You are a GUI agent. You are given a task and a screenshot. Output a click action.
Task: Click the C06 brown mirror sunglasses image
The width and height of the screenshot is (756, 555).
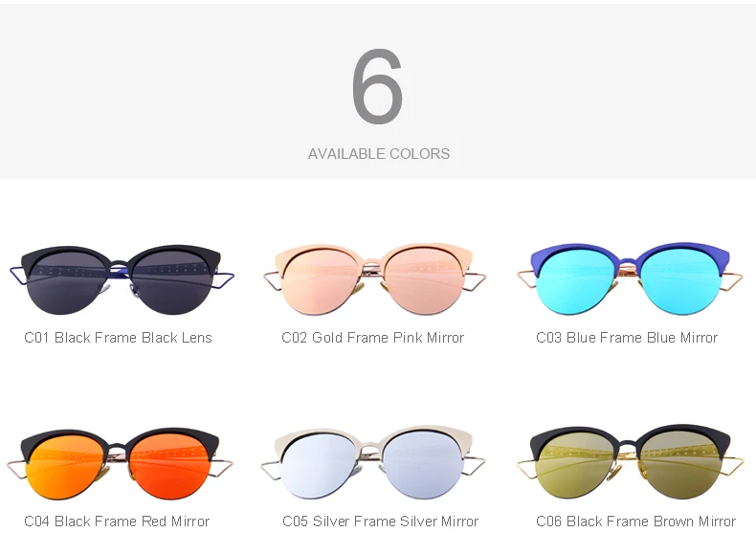pos(632,462)
